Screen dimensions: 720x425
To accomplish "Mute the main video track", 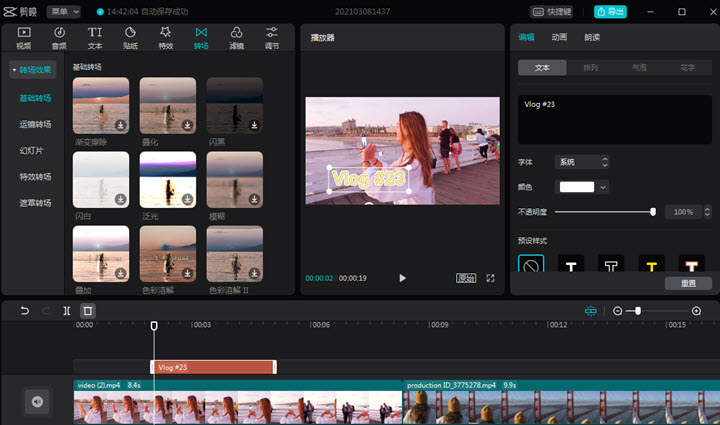I will (37, 402).
